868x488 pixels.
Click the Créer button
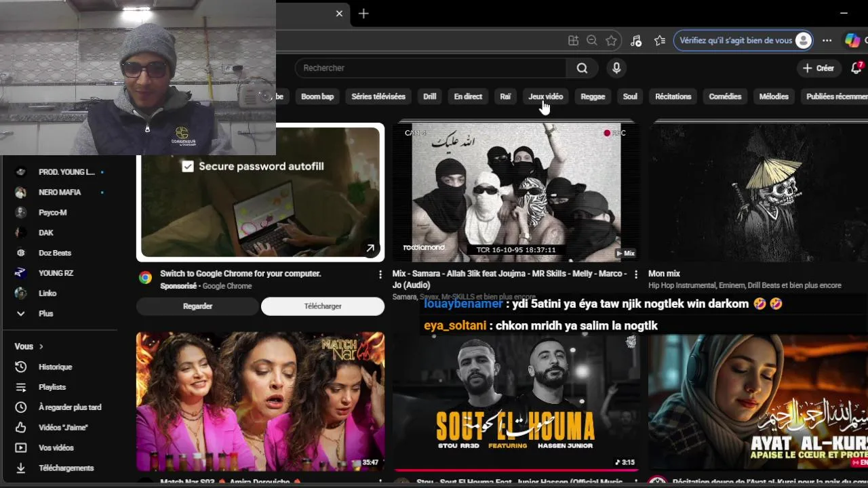[818, 68]
